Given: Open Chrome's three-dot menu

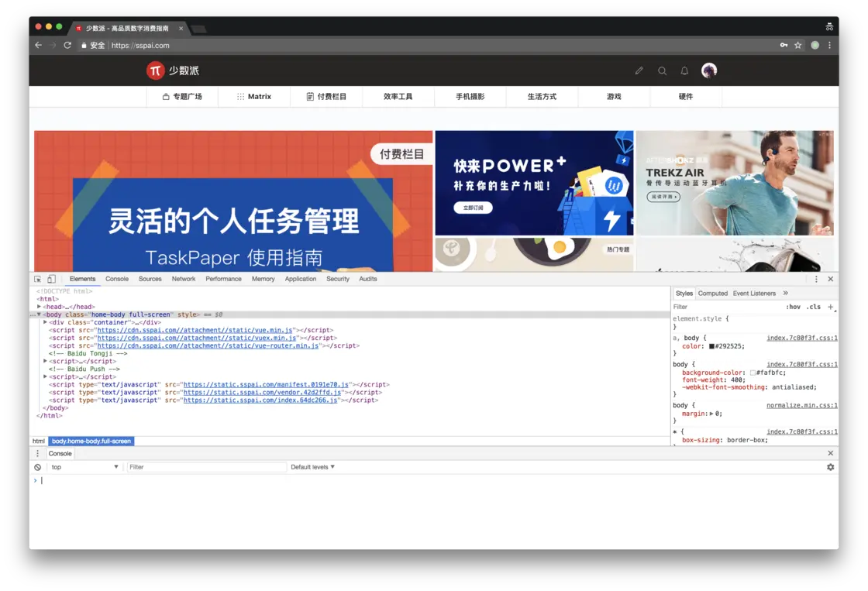Looking at the screenshot, I should pos(829,46).
